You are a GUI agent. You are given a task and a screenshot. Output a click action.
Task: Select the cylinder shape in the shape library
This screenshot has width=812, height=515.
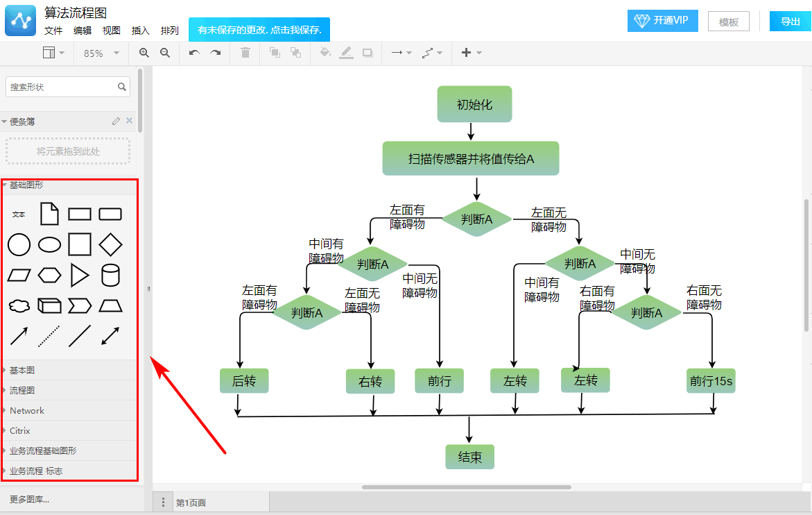tap(110, 276)
